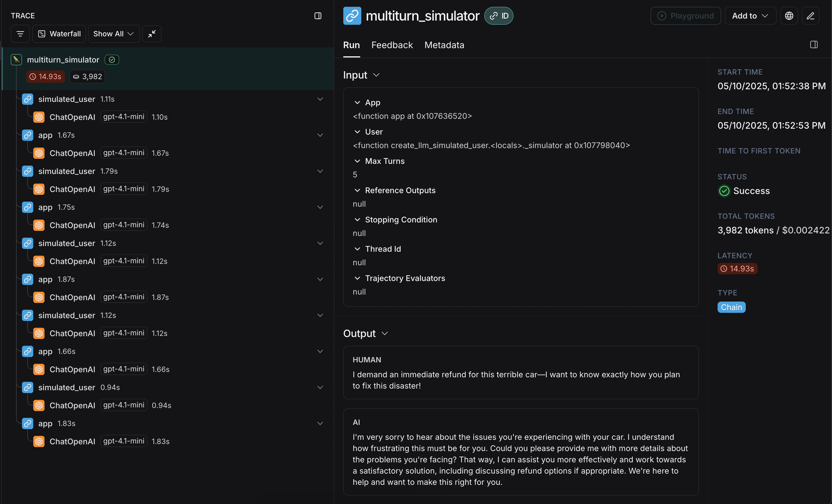Toggle the right details panel icon
The height and width of the screenshot is (504, 832).
point(814,44)
